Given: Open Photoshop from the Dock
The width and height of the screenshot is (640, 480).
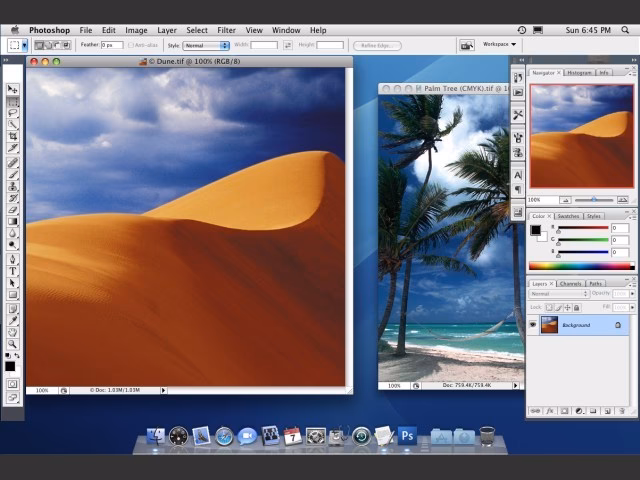Looking at the screenshot, I should (x=407, y=436).
